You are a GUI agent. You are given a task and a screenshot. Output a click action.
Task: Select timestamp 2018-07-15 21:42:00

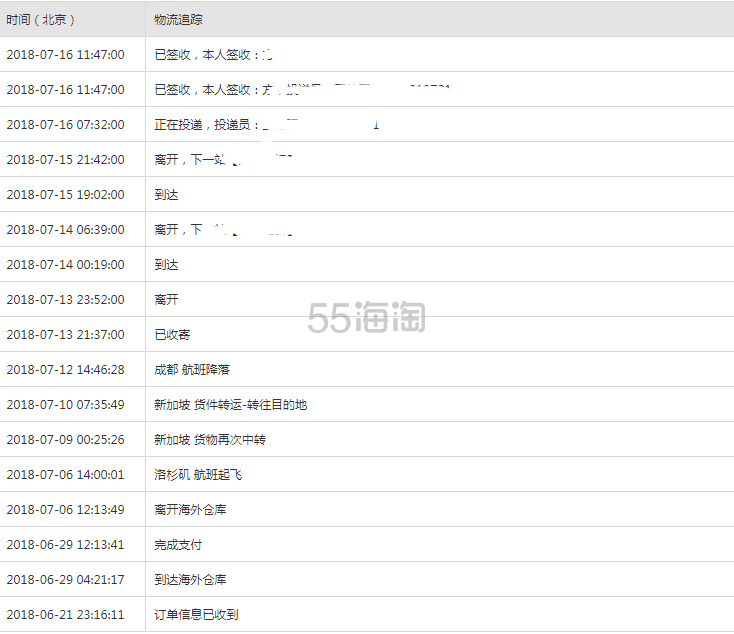pyautogui.click(x=66, y=160)
